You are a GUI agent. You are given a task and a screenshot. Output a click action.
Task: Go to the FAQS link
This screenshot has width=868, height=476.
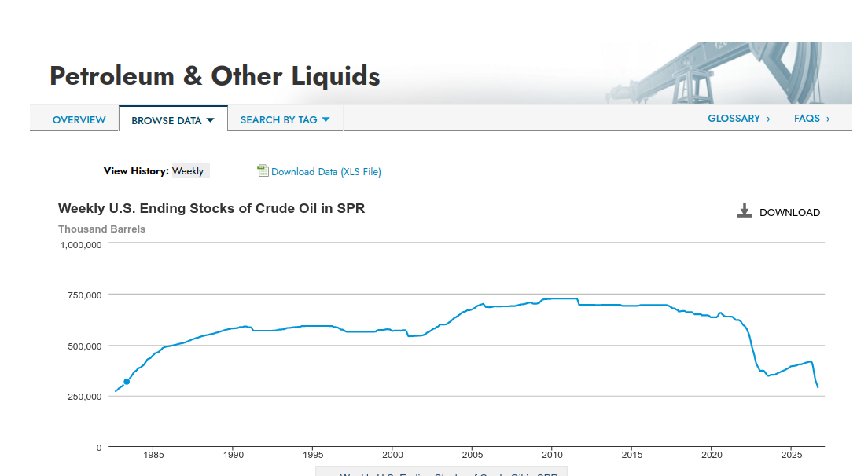(807, 119)
